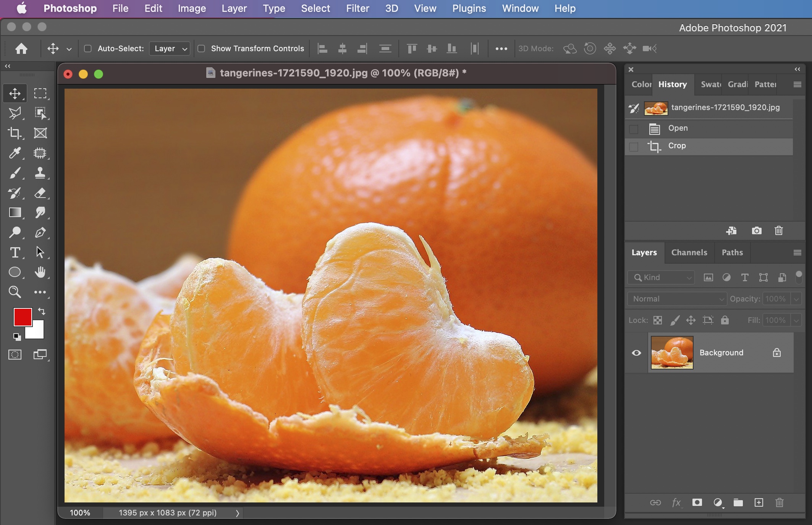Screen dimensions: 812x525
Task: Switch to the Channels tab
Action: (x=689, y=252)
